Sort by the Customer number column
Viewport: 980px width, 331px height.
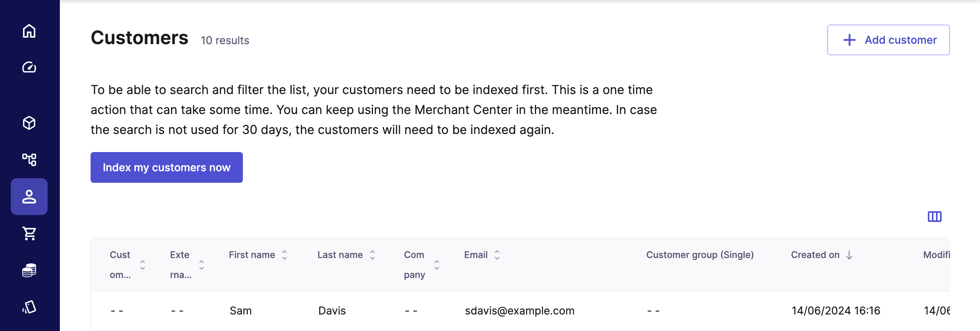(142, 265)
